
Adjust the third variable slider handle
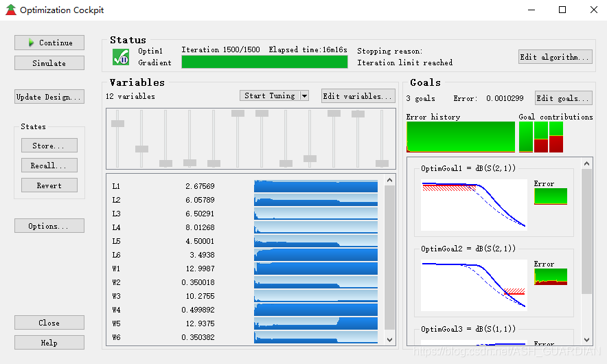pyautogui.click(x=165, y=163)
